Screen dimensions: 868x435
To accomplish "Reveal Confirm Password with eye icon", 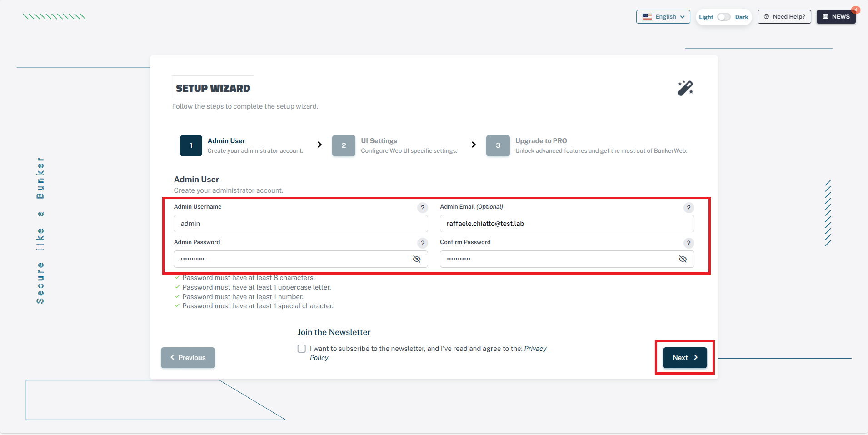I will pyautogui.click(x=683, y=259).
